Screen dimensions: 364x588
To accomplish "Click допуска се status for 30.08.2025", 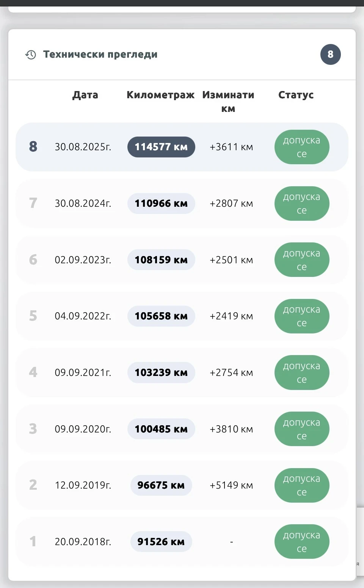I will click(x=302, y=147).
